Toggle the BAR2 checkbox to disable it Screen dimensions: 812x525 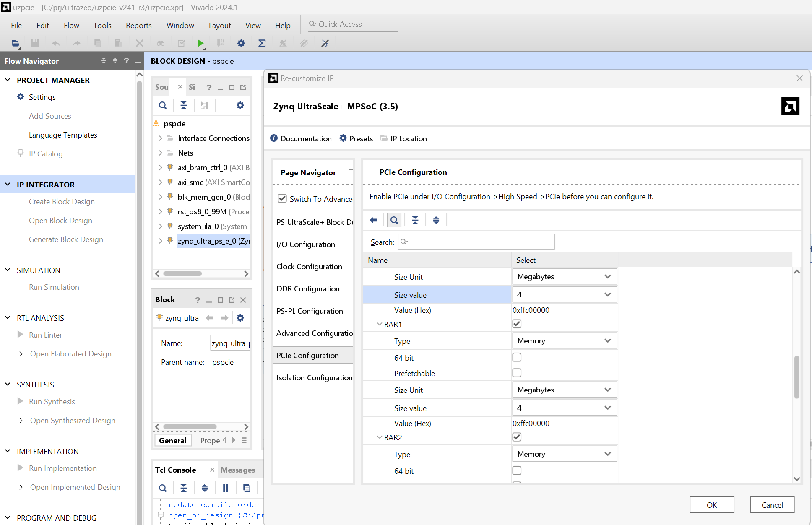point(517,437)
